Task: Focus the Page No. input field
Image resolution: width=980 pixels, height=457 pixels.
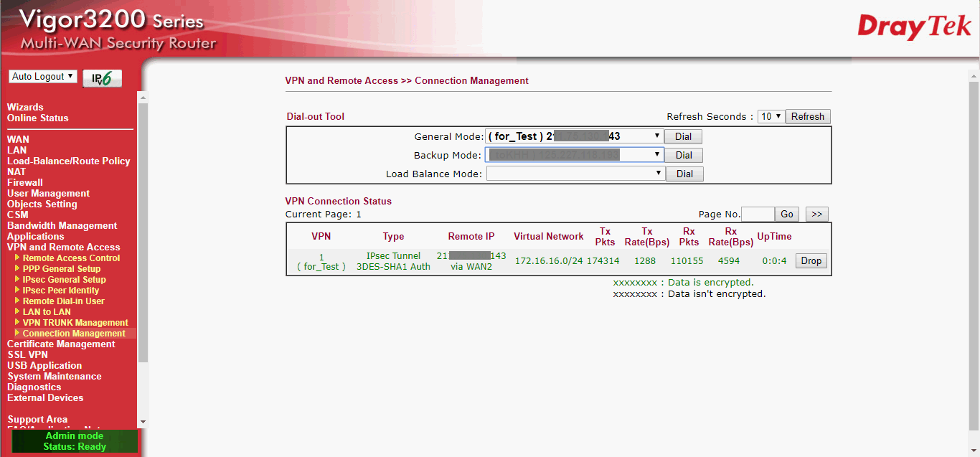Action: coord(758,214)
